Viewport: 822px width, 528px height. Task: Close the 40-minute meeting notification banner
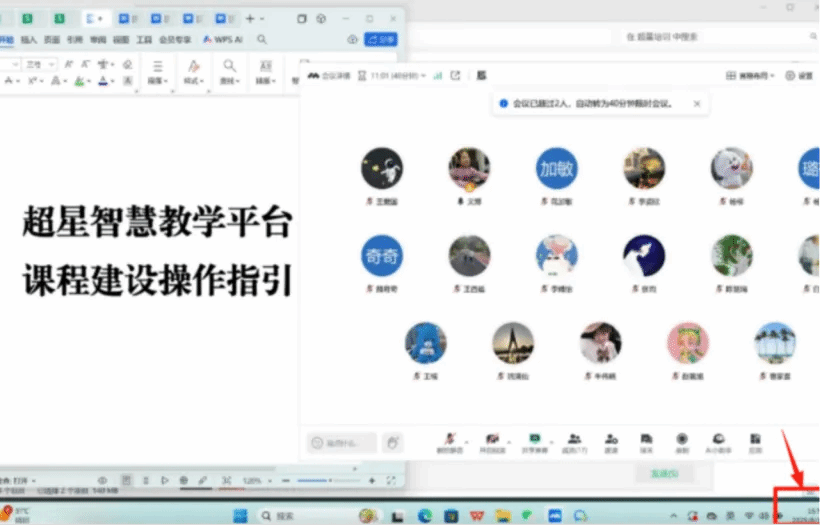(x=697, y=103)
